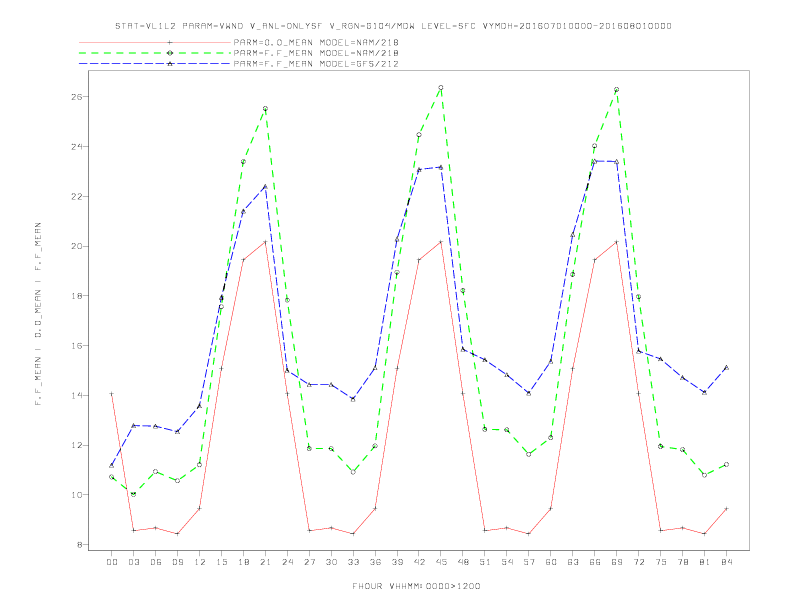The image size is (792, 612).
Task: Click green NAM marker at hour 57
Action: click(x=529, y=454)
